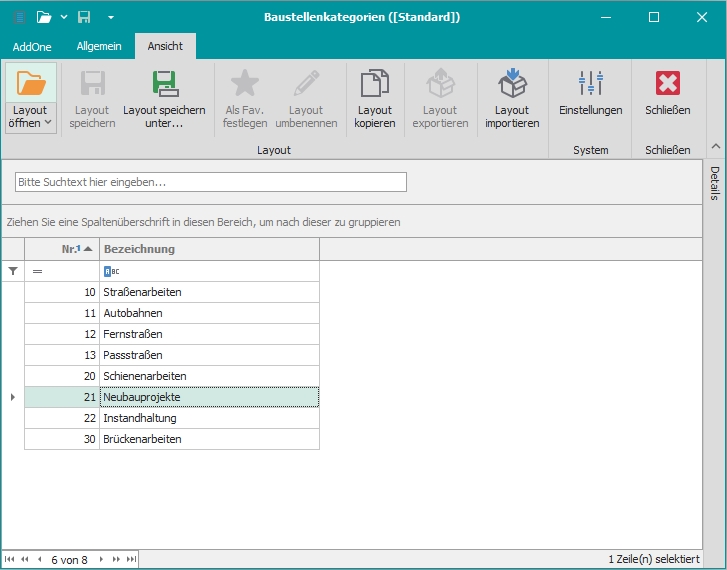Expand the open folder dropdown in title bar
The width and height of the screenshot is (727, 570).
pos(64,17)
